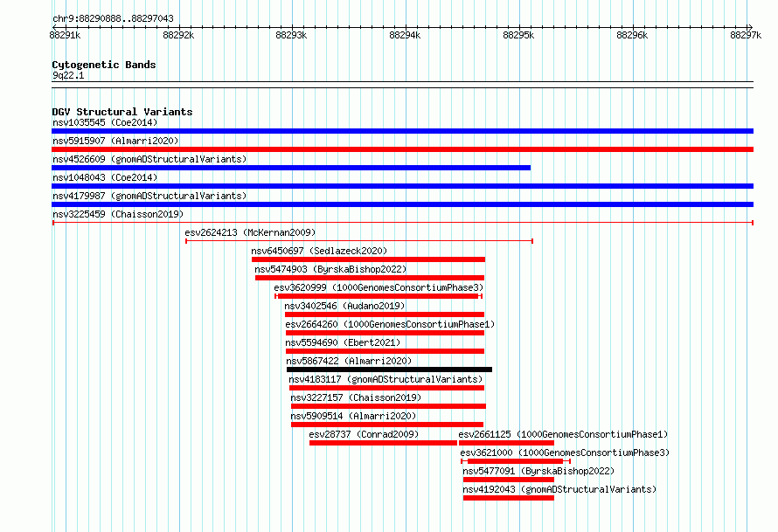Click the red bar under esv28737
Viewport: 778px width, 532px height.
pos(383,443)
